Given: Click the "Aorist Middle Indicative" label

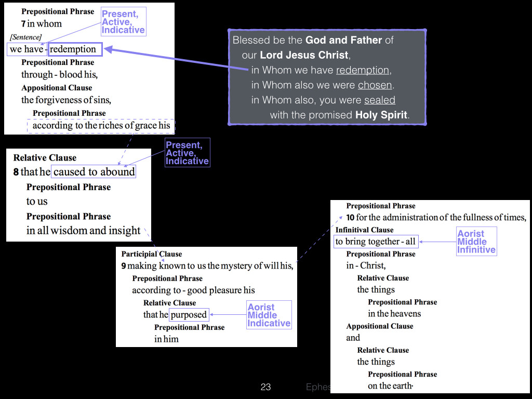Looking at the screenshot, I should click(x=269, y=315).
